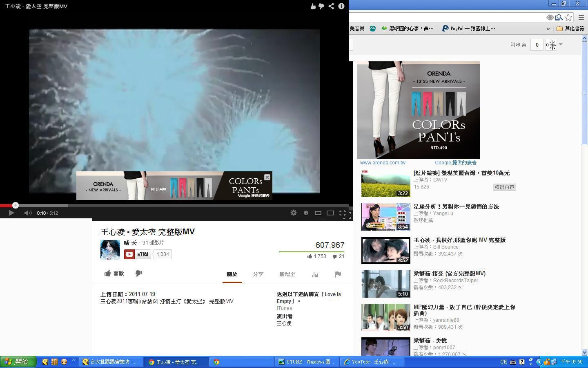Play the paused video
The height and width of the screenshot is (368, 588).
coord(11,213)
